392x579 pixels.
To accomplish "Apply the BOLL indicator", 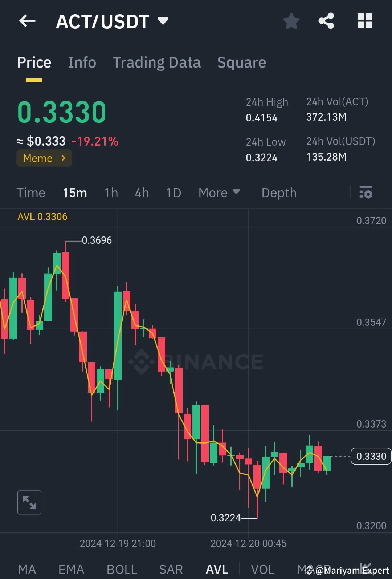I will point(122,568).
